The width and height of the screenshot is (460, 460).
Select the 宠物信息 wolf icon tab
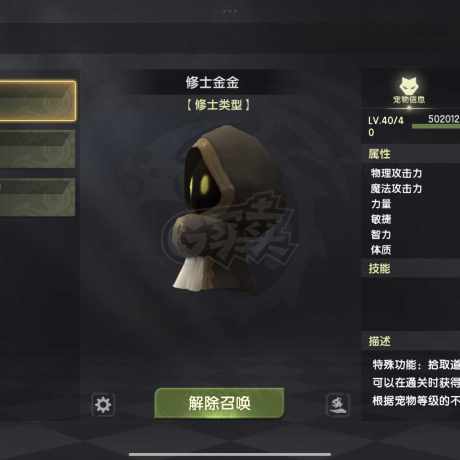[409, 90]
